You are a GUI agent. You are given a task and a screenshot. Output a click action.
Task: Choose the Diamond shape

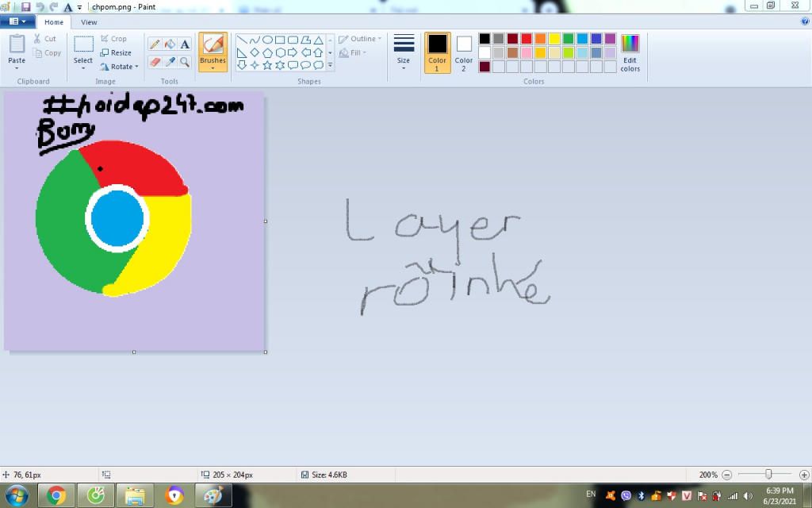pyautogui.click(x=255, y=52)
